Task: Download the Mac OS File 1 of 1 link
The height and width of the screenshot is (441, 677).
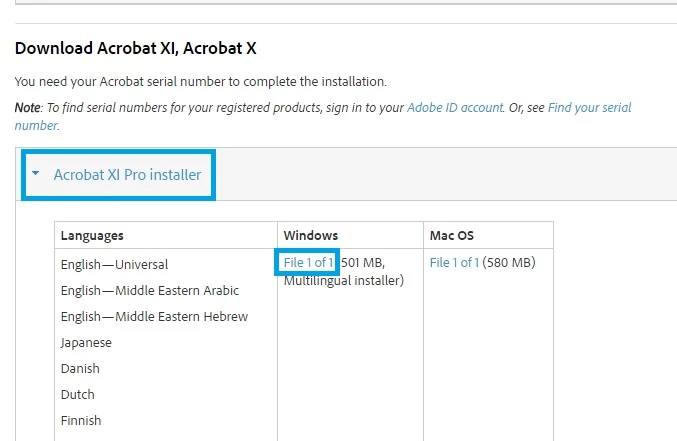Action: coord(454,262)
